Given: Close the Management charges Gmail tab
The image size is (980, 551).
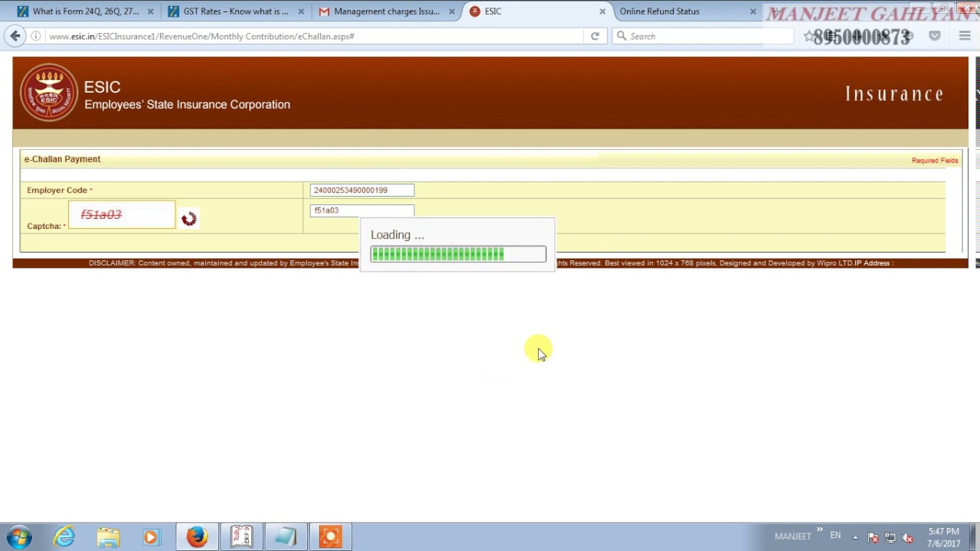Looking at the screenshot, I should point(452,11).
